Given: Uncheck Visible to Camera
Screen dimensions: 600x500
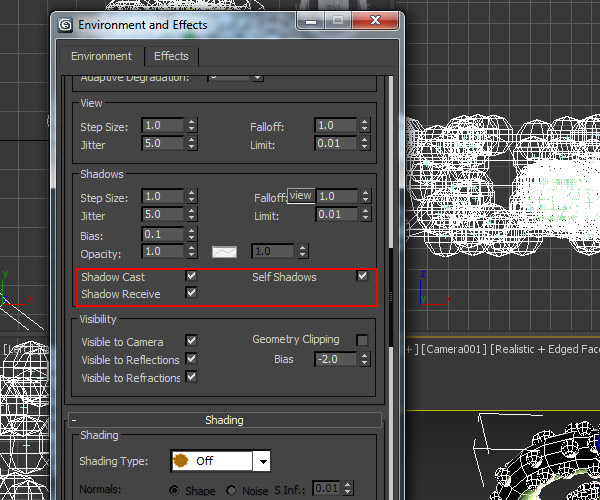Looking at the screenshot, I should [x=191, y=340].
